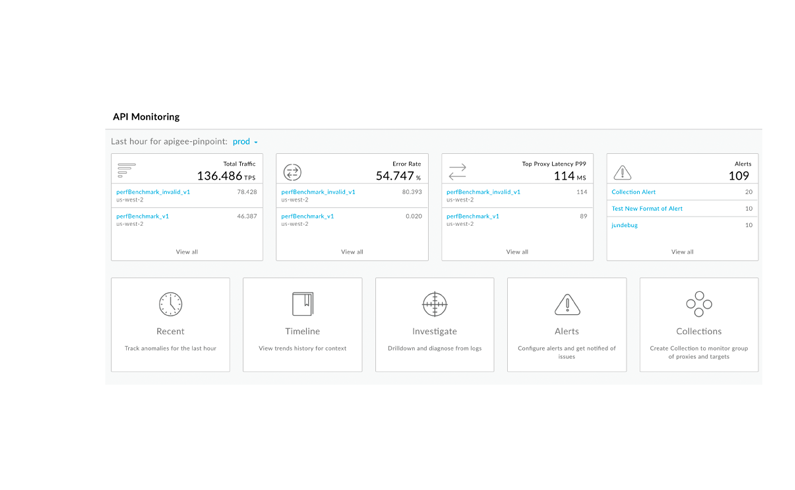Click 'Drilldown and diagnose from logs' text
The width and height of the screenshot is (795, 490).
435,348
